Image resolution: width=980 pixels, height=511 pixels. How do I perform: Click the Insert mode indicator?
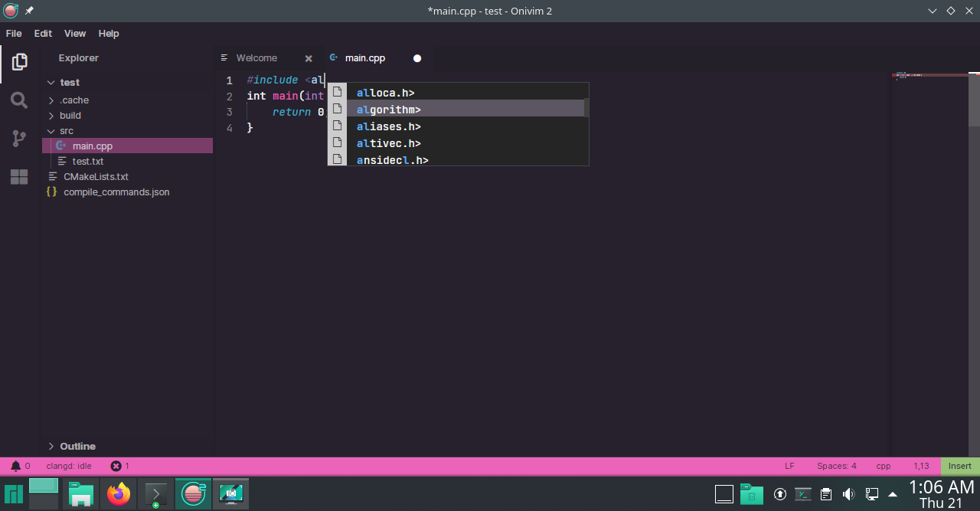coord(959,465)
